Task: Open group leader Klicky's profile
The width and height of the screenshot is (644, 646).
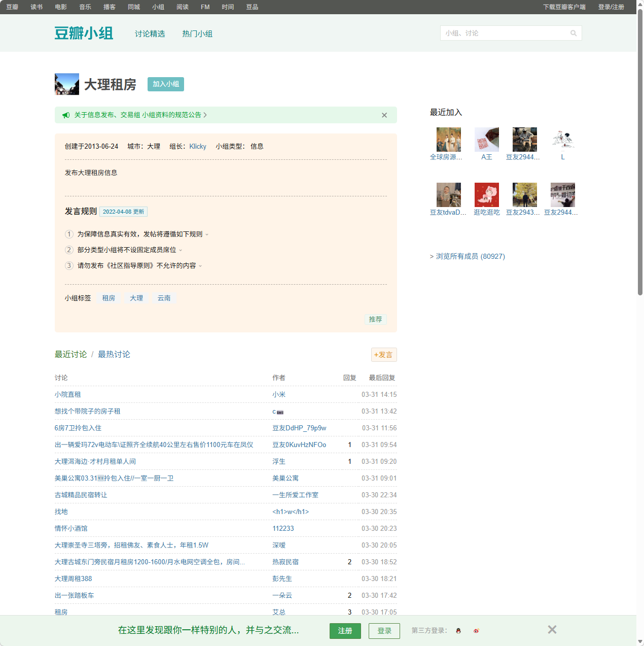Action: (x=197, y=146)
